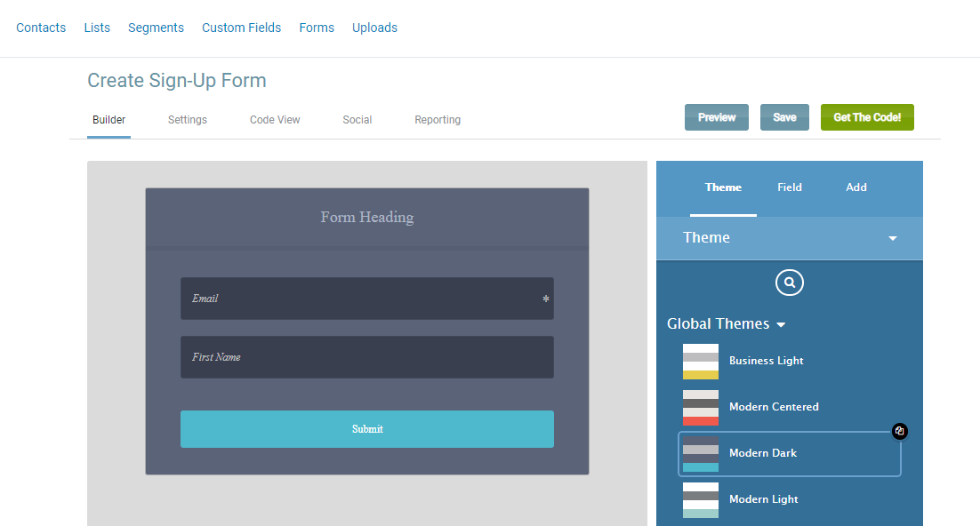Go to the Lists page link
Viewport: 980px width, 526px height.
(x=97, y=28)
